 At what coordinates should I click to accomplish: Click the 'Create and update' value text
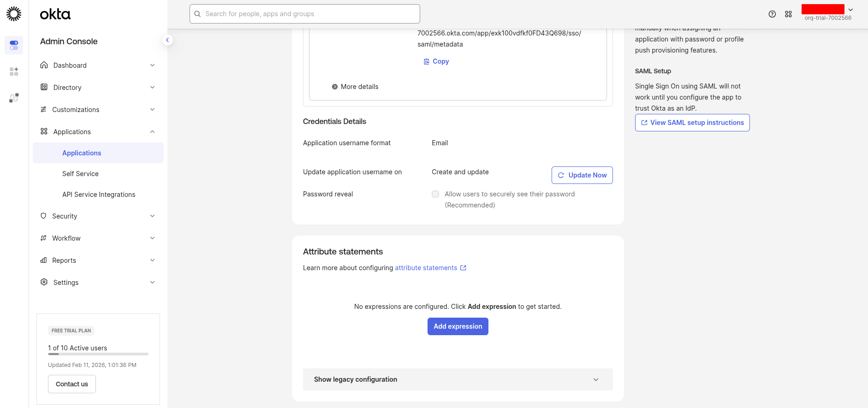[x=460, y=172]
